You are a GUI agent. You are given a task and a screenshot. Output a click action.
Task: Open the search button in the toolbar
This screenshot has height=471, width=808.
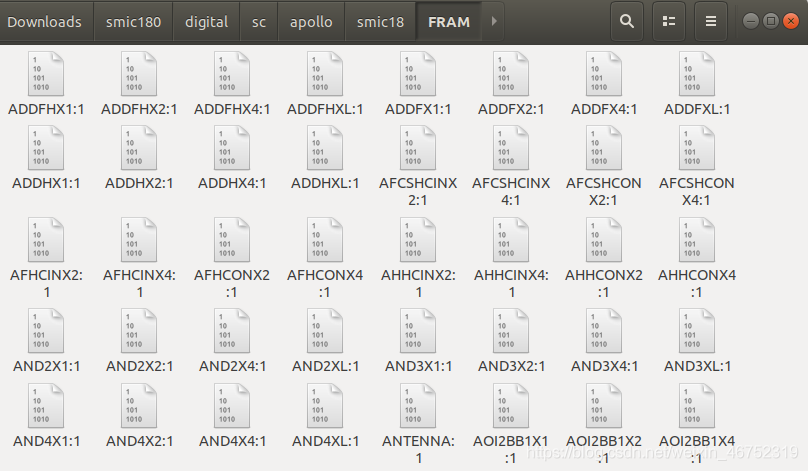pyautogui.click(x=627, y=21)
